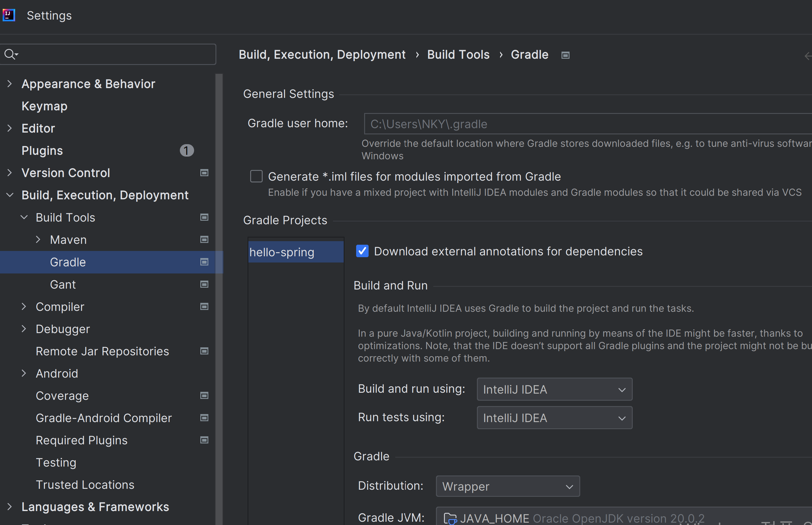Click project icon next to Version Control
Image resolution: width=812 pixels, height=525 pixels.
(204, 173)
